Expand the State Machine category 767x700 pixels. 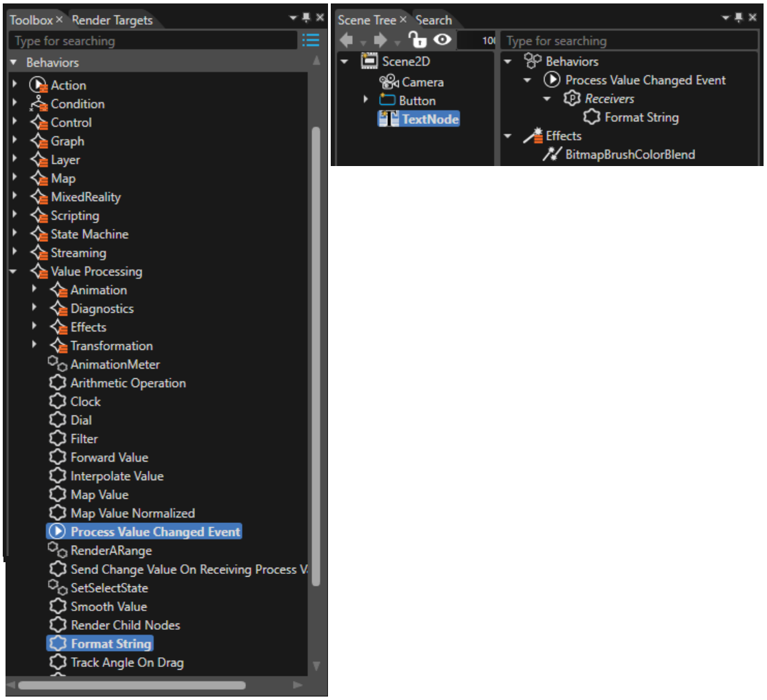point(14,234)
